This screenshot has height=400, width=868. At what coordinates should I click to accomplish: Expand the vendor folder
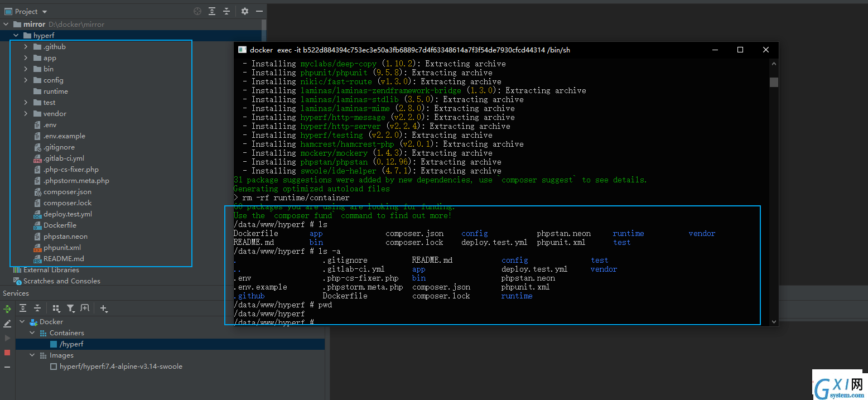pyautogui.click(x=26, y=114)
